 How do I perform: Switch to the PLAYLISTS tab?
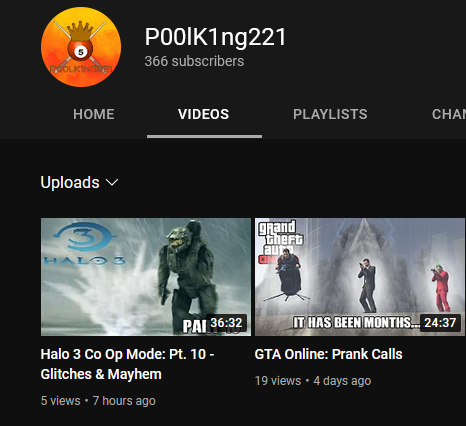click(330, 114)
